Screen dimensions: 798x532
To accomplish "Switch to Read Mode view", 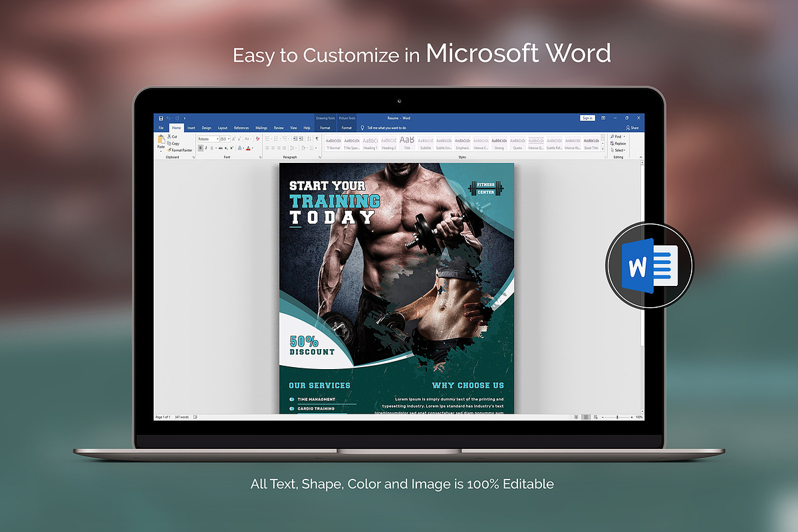I will pyautogui.click(x=576, y=417).
